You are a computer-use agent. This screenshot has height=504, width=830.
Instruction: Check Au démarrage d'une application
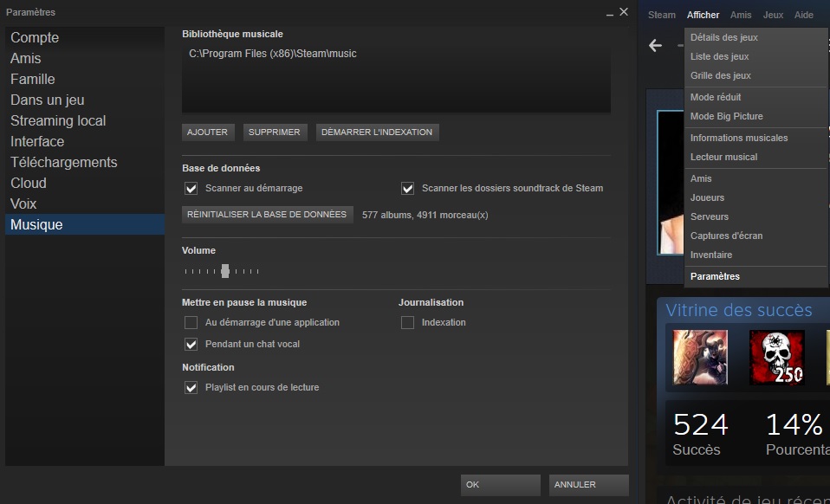click(191, 323)
